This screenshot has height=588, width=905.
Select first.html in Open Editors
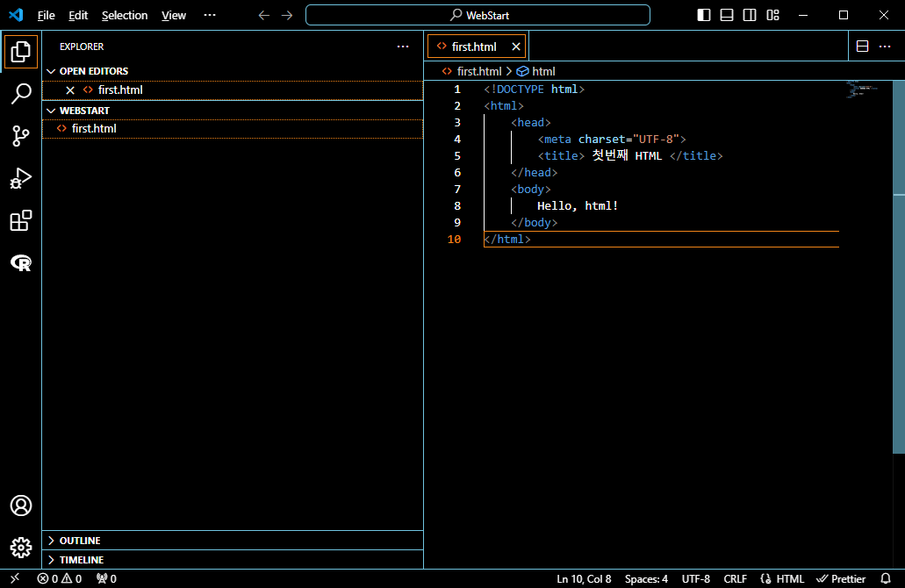pyautogui.click(x=233, y=90)
